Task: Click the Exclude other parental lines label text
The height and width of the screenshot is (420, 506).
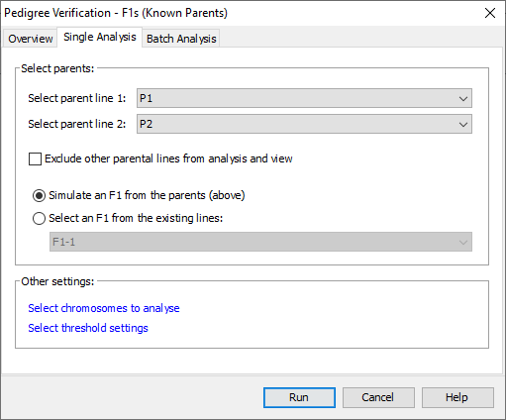Action: pyautogui.click(x=168, y=158)
